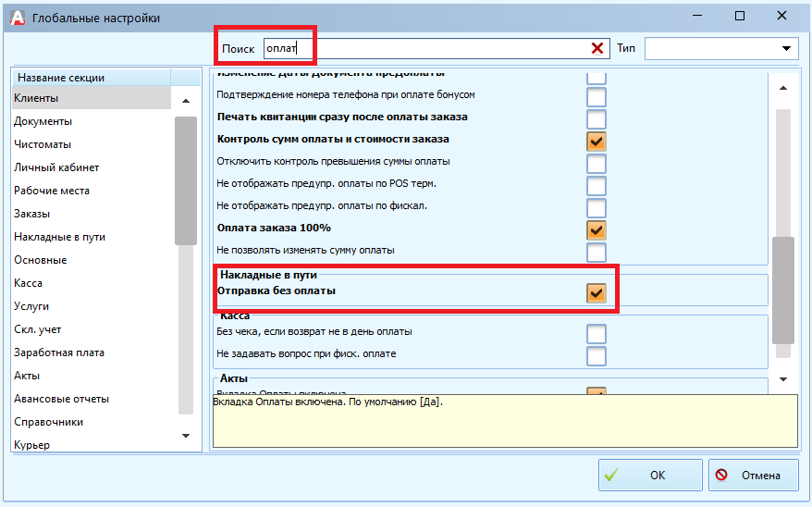Check Не задавать вопрос при фиск. оплате

[597, 355]
